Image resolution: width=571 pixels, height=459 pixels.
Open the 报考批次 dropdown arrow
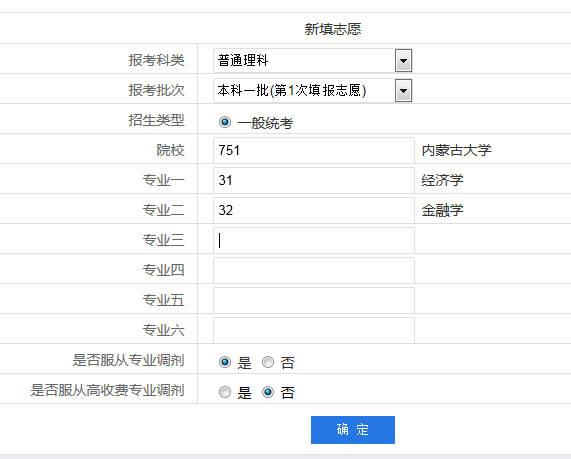403,90
